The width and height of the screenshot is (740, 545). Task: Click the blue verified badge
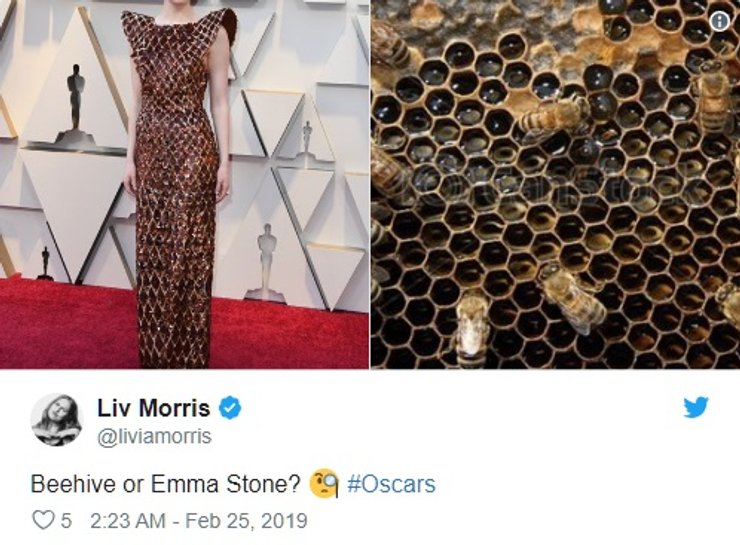tap(230, 408)
